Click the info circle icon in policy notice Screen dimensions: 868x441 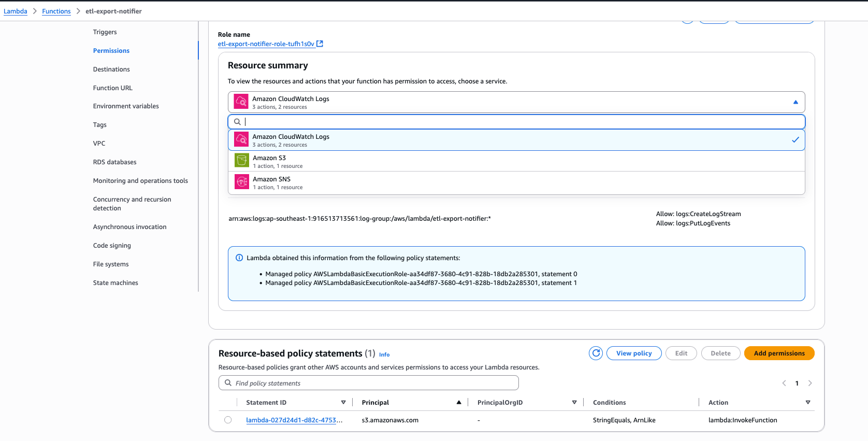click(239, 258)
